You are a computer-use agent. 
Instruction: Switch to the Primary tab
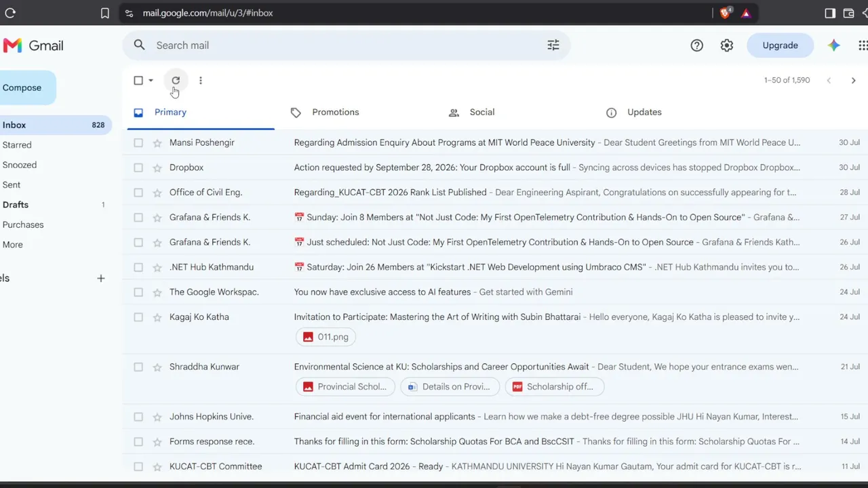(201, 113)
